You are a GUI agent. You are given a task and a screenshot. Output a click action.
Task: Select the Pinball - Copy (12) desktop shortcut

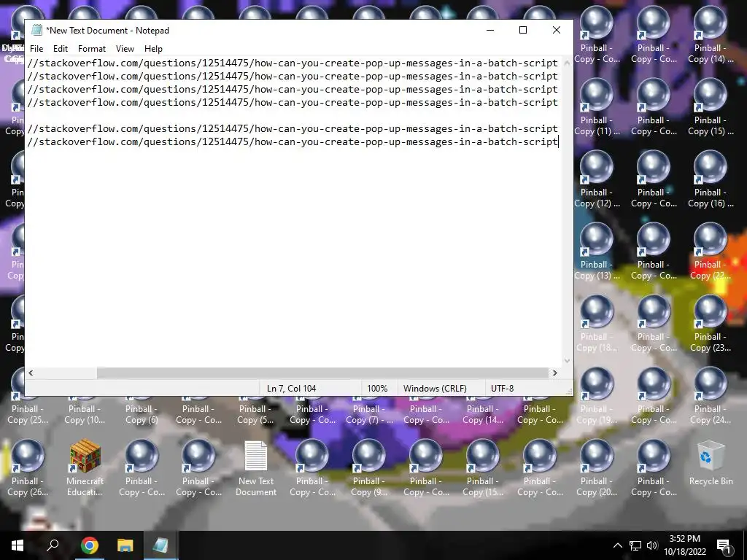click(x=597, y=181)
